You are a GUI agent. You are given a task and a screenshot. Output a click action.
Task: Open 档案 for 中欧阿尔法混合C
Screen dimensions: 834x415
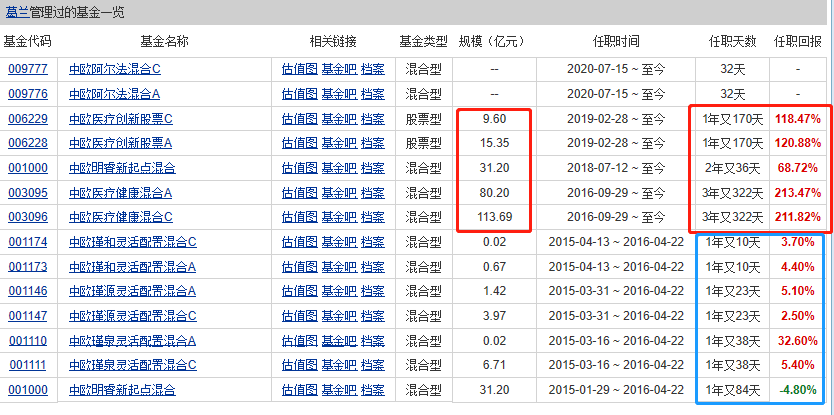tap(373, 69)
